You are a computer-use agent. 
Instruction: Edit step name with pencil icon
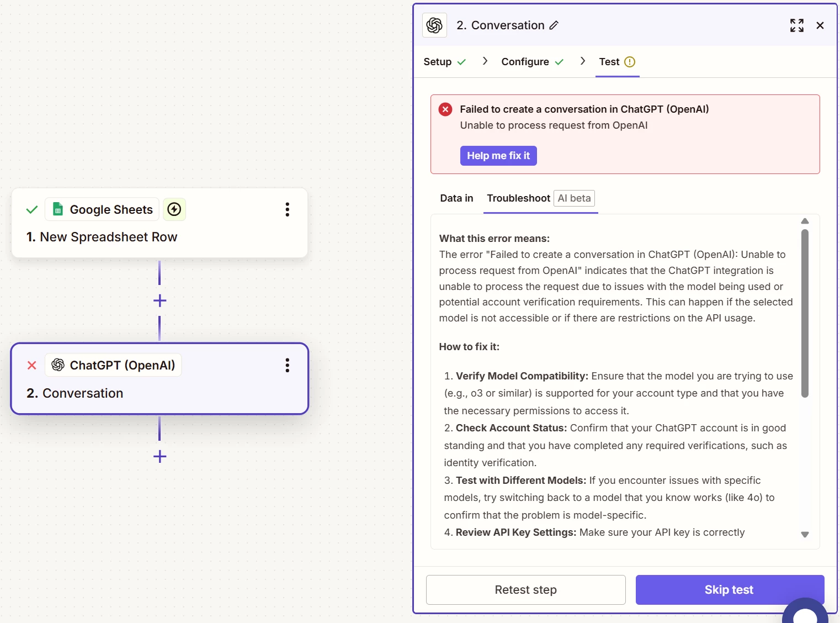click(554, 25)
